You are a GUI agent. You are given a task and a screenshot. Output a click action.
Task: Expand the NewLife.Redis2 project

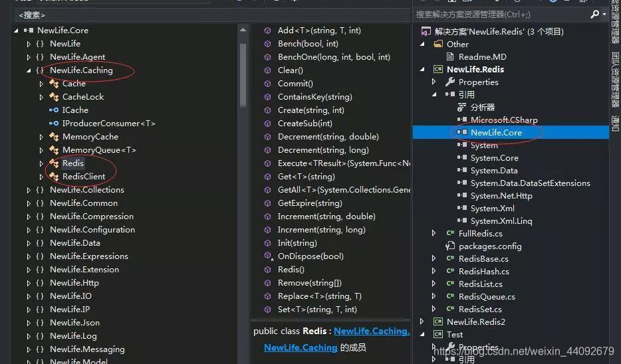point(422,321)
